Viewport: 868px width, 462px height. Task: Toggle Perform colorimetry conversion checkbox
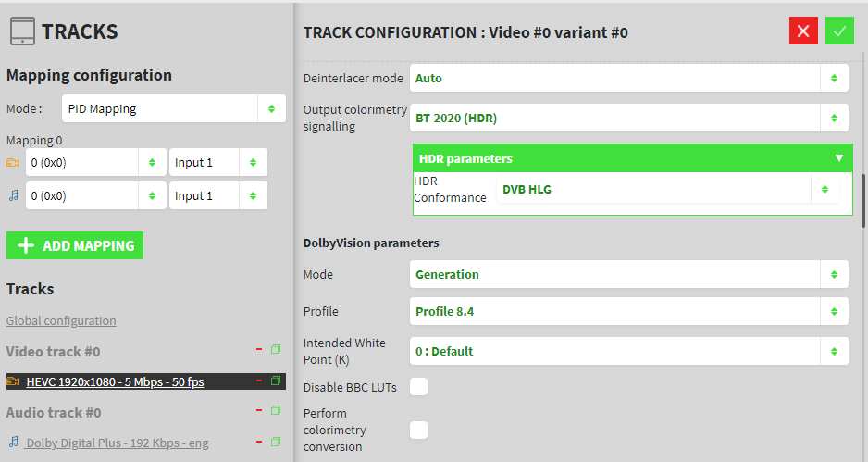pyautogui.click(x=419, y=430)
